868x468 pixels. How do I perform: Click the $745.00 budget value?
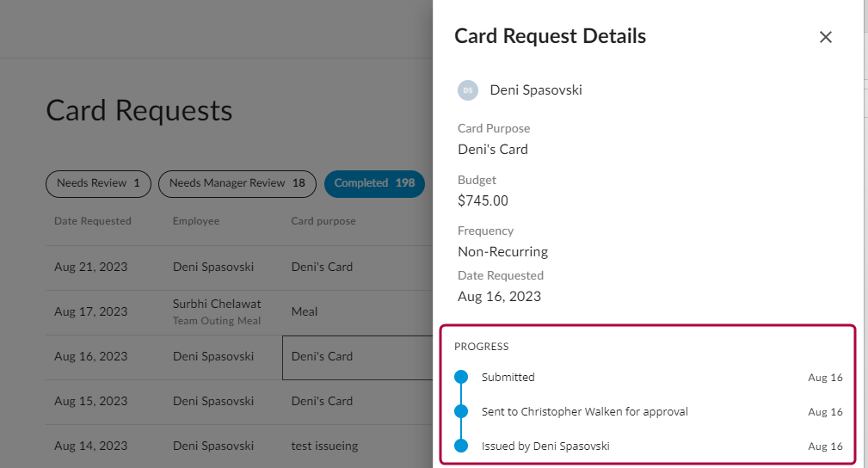click(x=483, y=201)
